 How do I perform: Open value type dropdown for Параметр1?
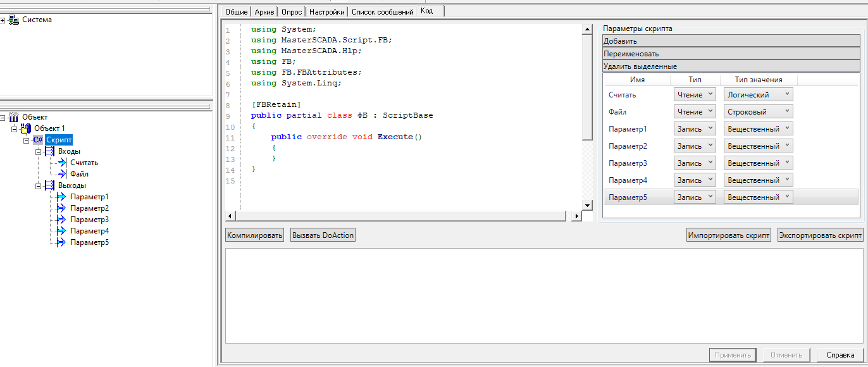tap(759, 129)
